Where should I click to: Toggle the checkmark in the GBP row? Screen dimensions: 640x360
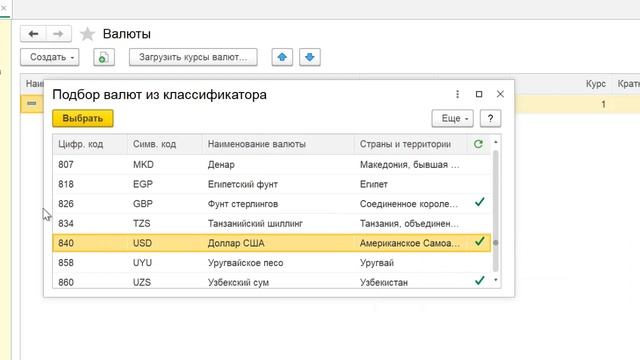(480, 202)
